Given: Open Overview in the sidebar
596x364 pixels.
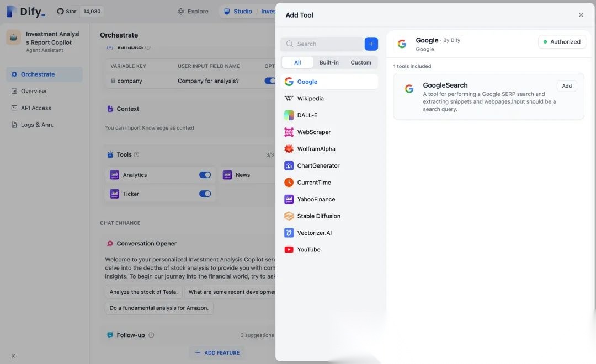Looking at the screenshot, I should point(45,91).
